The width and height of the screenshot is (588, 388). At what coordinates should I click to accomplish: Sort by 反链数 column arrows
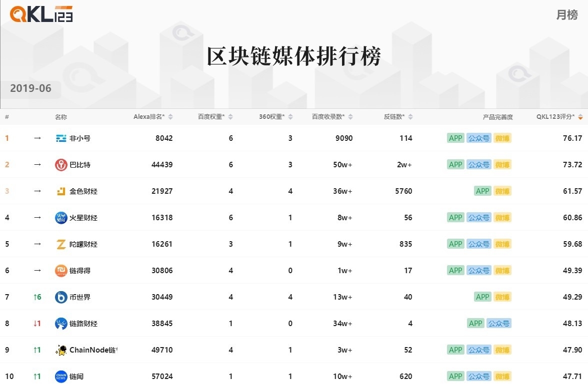tap(410, 117)
